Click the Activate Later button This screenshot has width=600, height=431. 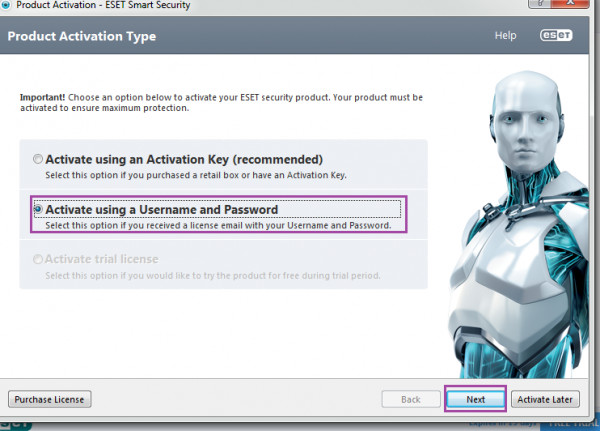pyautogui.click(x=545, y=399)
